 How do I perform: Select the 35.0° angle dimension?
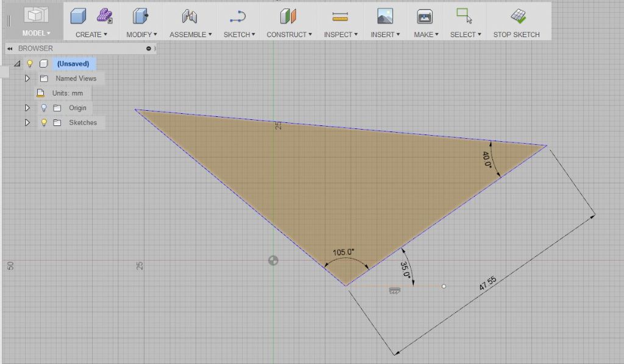tap(405, 270)
